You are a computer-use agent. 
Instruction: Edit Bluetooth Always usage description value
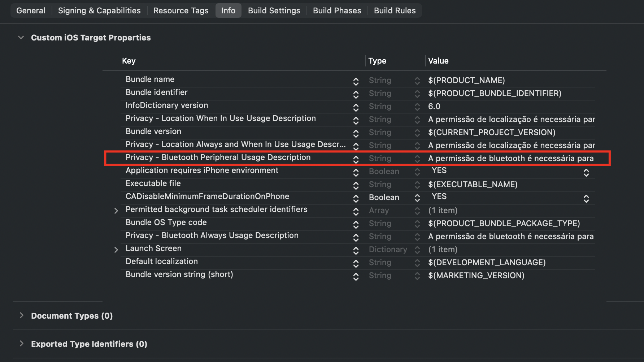(511, 237)
